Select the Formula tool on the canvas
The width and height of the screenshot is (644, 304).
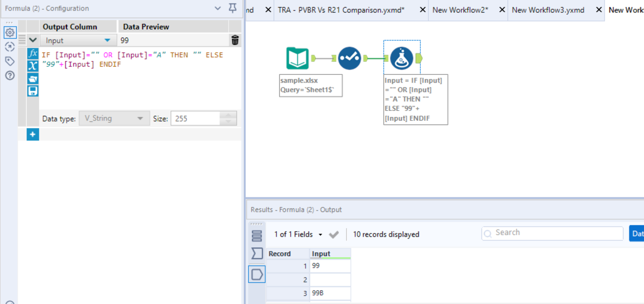(x=402, y=58)
